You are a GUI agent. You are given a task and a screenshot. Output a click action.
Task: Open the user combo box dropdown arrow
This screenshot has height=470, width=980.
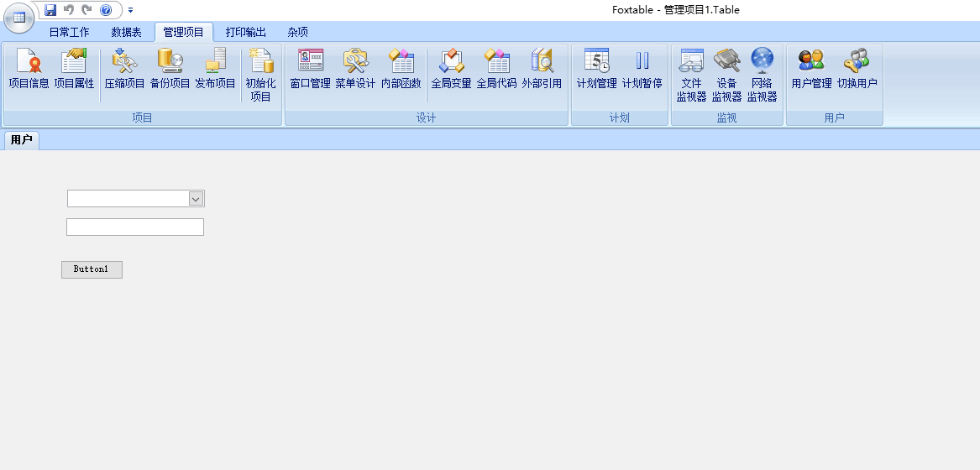197,199
